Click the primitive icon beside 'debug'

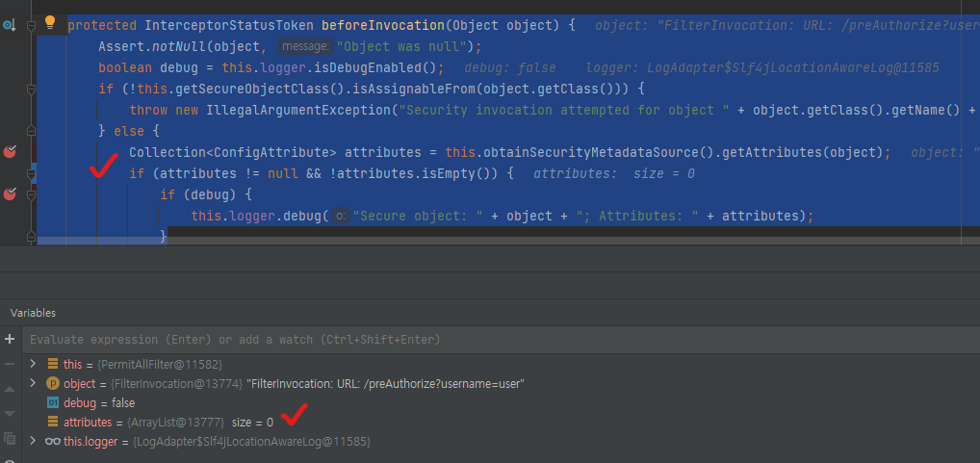(x=53, y=403)
